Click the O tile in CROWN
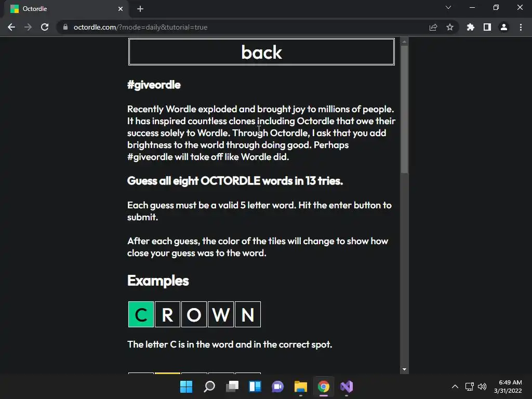The height and width of the screenshot is (399, 532). click(194, 314)
